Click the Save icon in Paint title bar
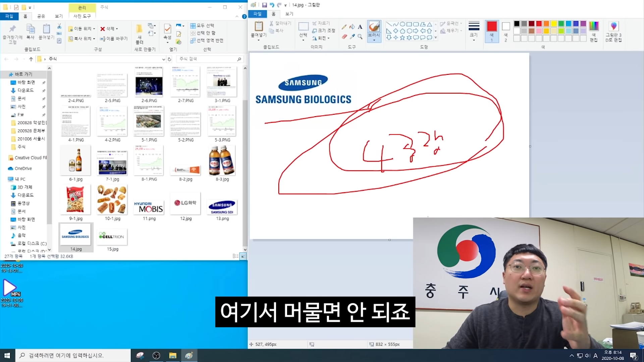The image size is (644, 362). coord(264,5)
